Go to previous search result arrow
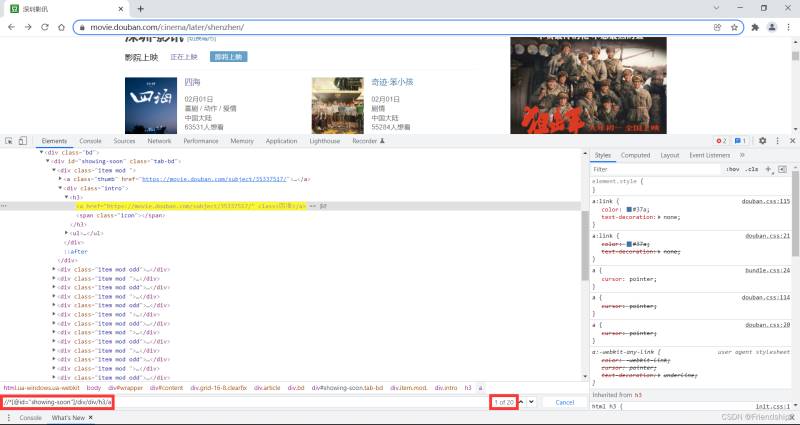Viewport: 800px width, 425px height. (521, 402)
